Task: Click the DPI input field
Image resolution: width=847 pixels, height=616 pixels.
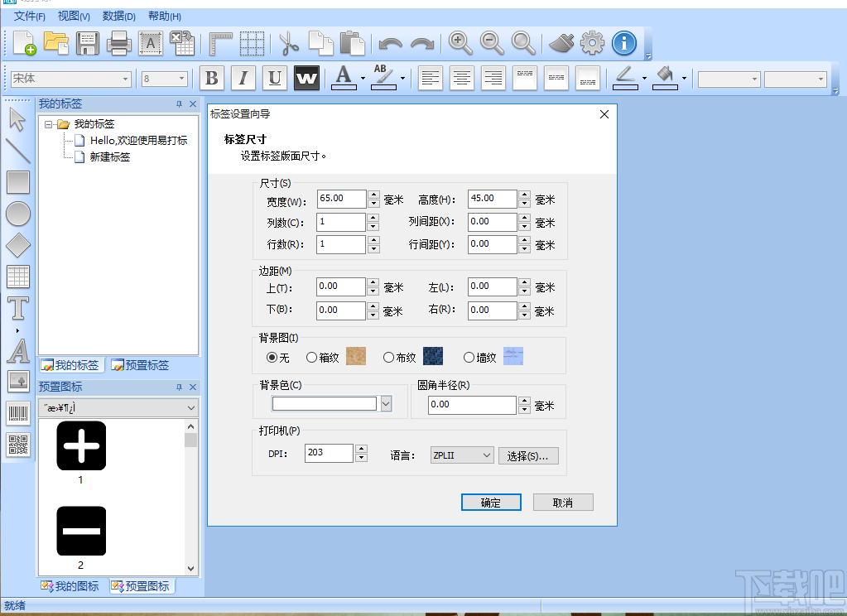Action: tap(329, 453)
